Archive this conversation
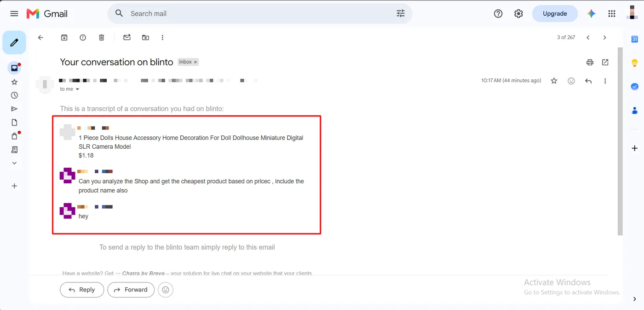644x310 pixels. [64, 38]
